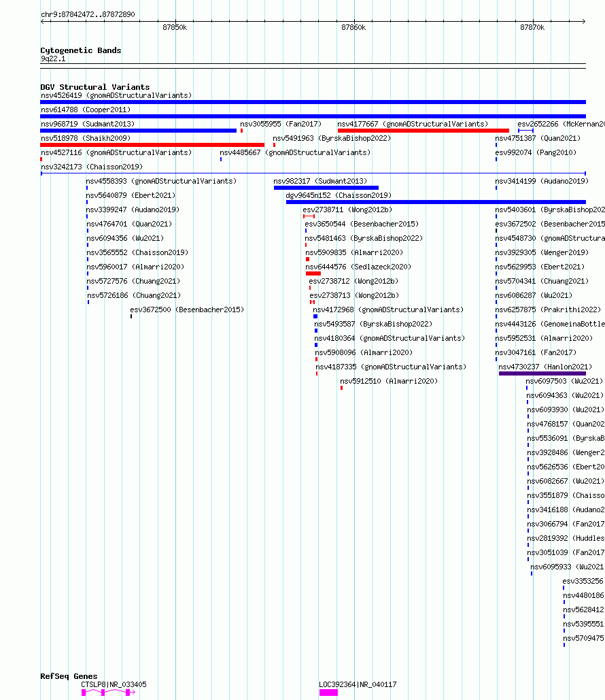This screenshot has width=605, height=700.
Task: Open variant nsv5908096 (Almarri2020)
Action: pos(364,352)
